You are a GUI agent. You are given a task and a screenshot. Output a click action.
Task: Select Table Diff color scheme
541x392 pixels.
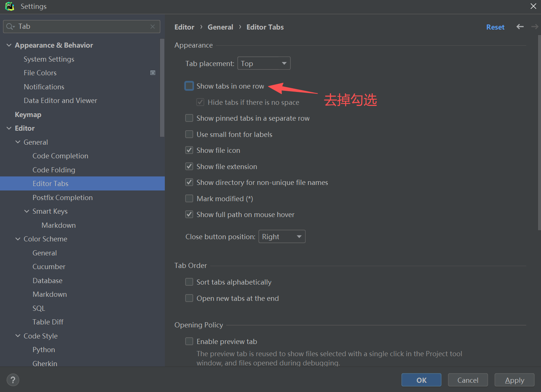(x=48, y=322)
